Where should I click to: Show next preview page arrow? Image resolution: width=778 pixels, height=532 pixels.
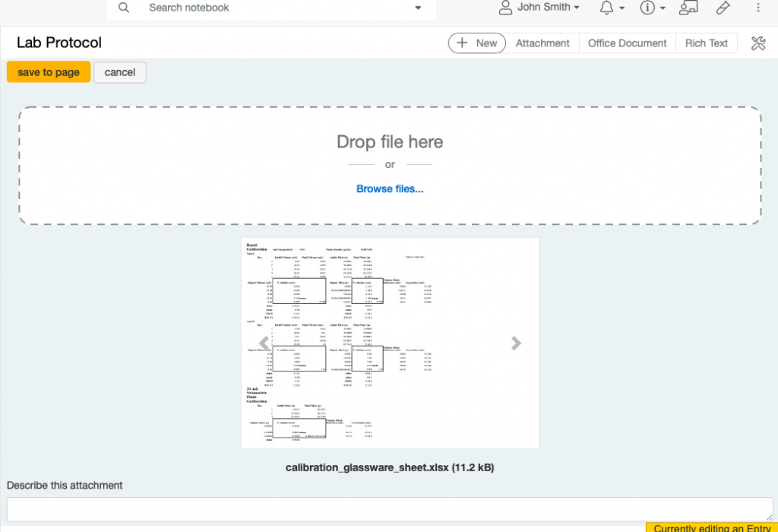click(516, 343)
